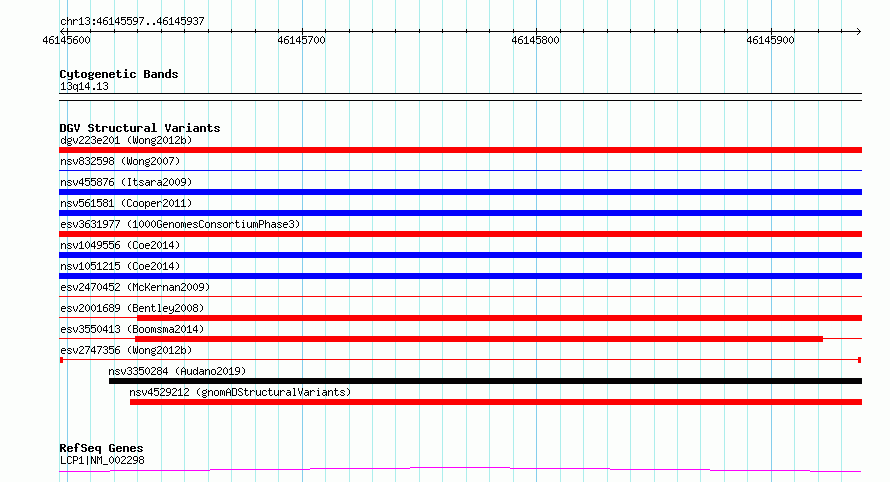Click the right end marker of esv2747356
Screen dimensions: 890x482
click(x=860, y=360)
